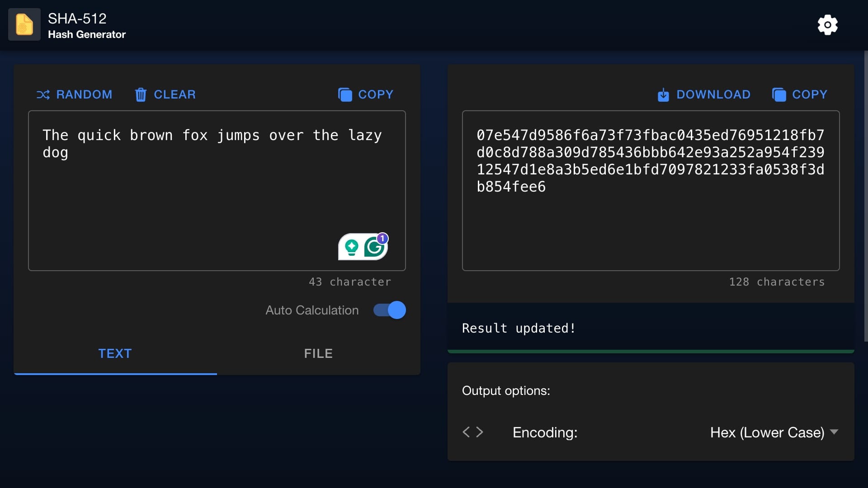Screen dimensions: 868x488
Task: Click inside the hash output box
Action: (651, 191)
